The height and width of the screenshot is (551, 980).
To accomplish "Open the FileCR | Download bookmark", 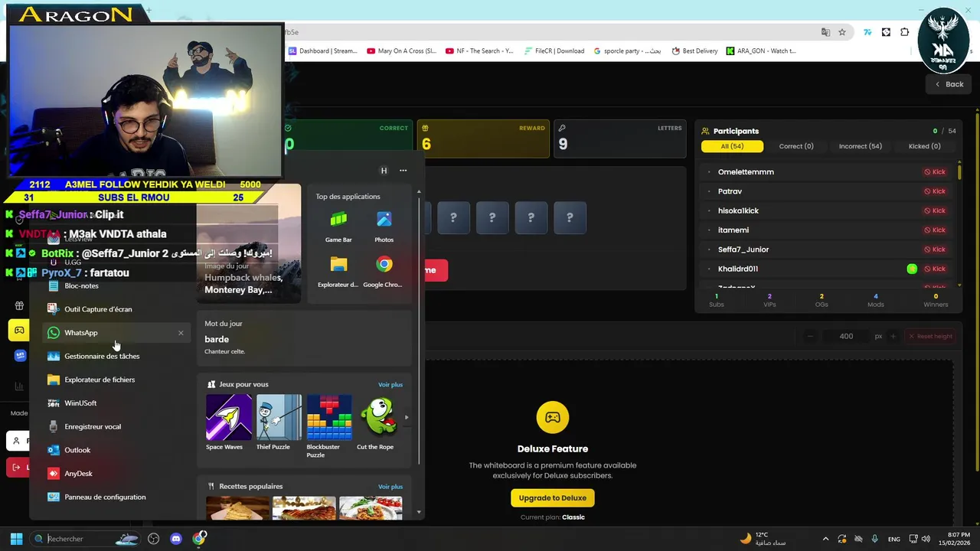I will [x=554, y=51].
